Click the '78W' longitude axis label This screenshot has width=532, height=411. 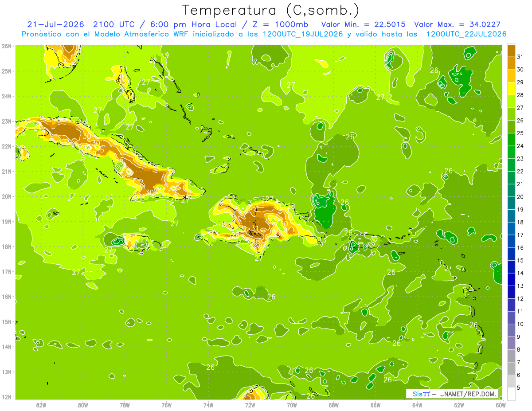point(125,405)
